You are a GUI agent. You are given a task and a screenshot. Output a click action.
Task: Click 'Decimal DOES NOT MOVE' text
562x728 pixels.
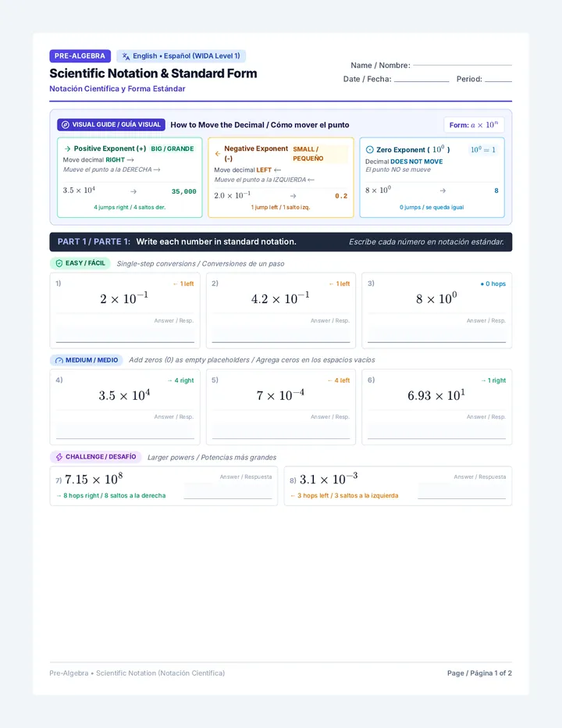point(404,162)
